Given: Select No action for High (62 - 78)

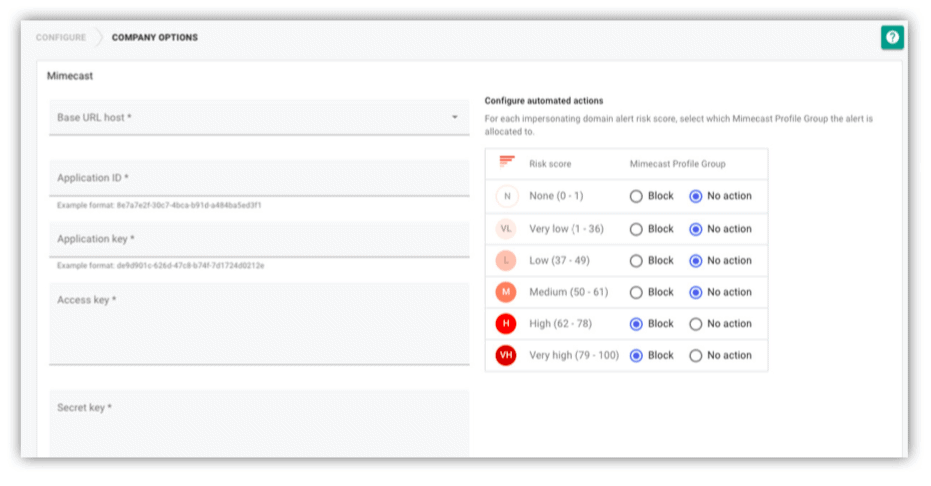Looking at the screenshot, I should click(x=695, y=324).
